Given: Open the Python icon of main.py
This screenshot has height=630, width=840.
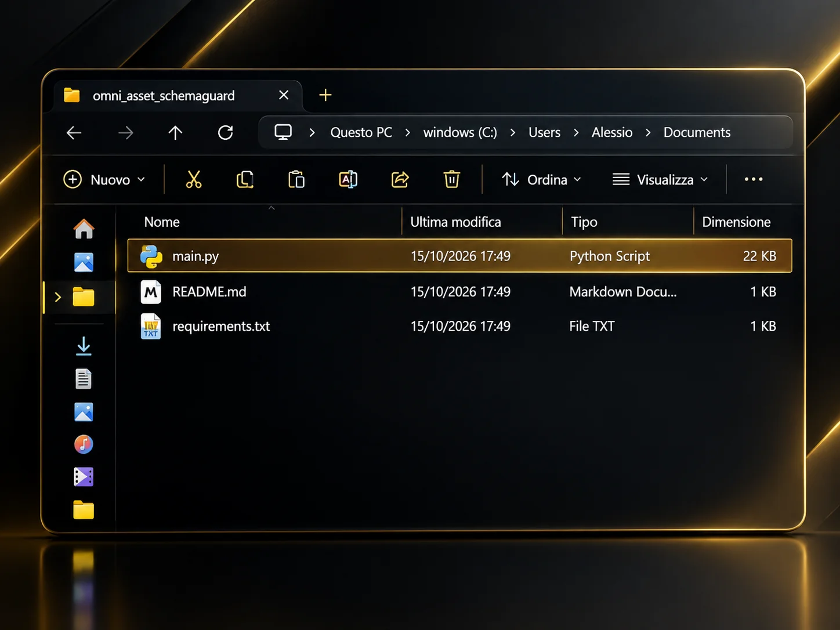Looking at the screenshot, I should point(151,256).
